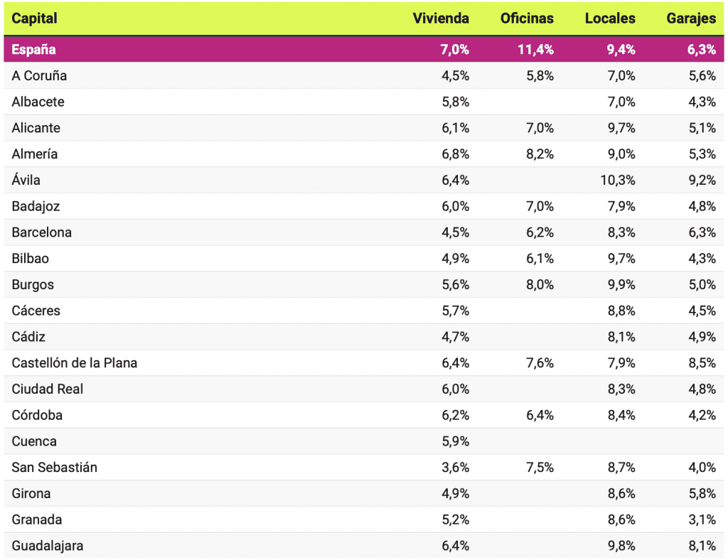The width and height of the screenshot is (728, 560).
Task: Click Castellón de la Plana row label
Action: coord(75,363)
